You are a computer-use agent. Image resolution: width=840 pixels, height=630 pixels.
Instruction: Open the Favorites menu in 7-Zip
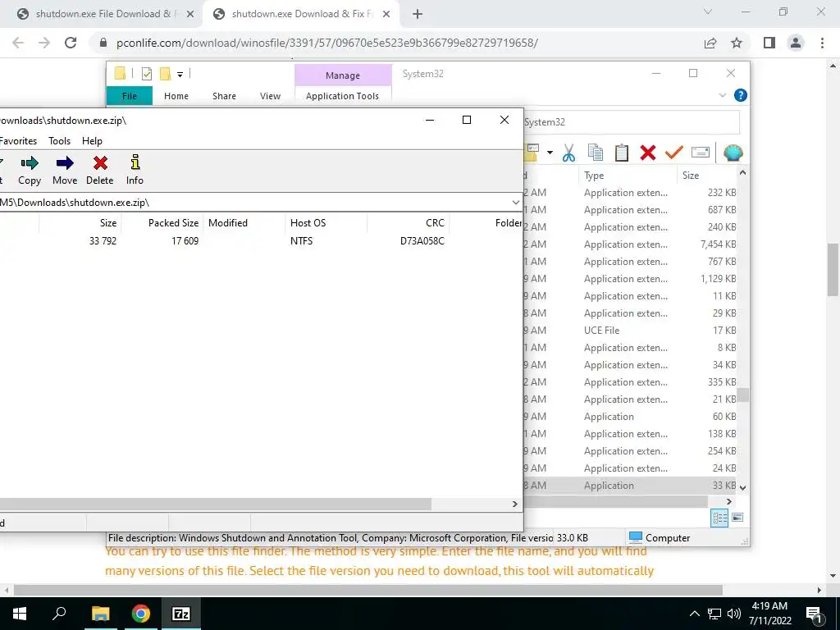[18, 141]
